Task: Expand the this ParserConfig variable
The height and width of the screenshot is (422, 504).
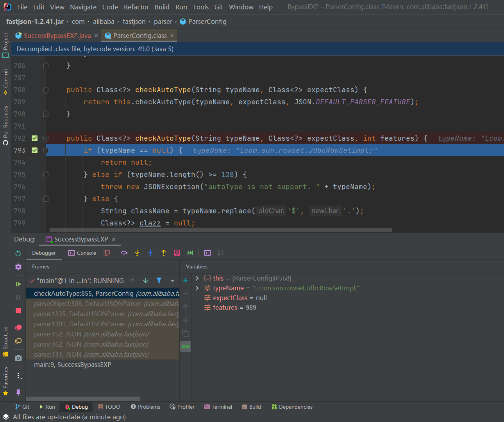Action: point(197,278)
